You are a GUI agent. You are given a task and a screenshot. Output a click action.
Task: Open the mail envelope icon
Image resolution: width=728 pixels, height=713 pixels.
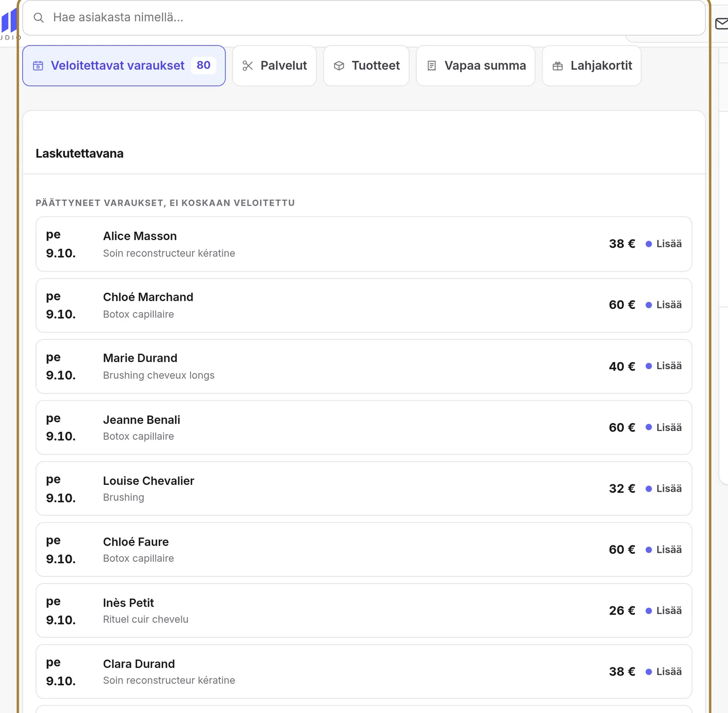722,23
